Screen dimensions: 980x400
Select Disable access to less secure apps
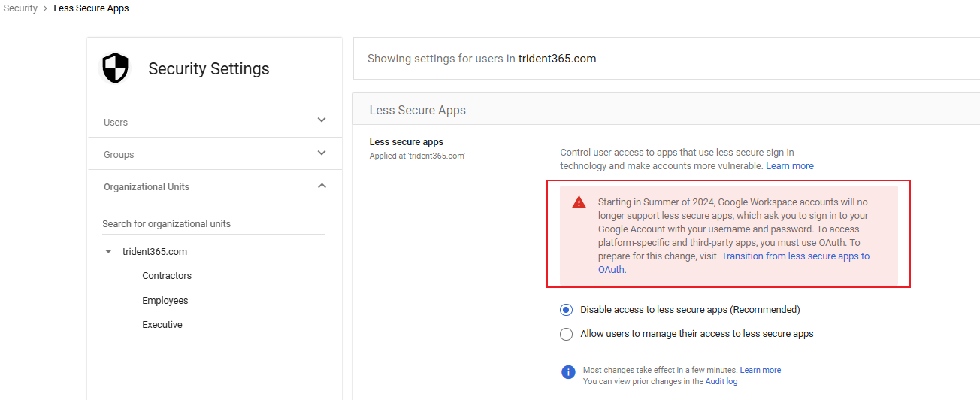(567, 310)
